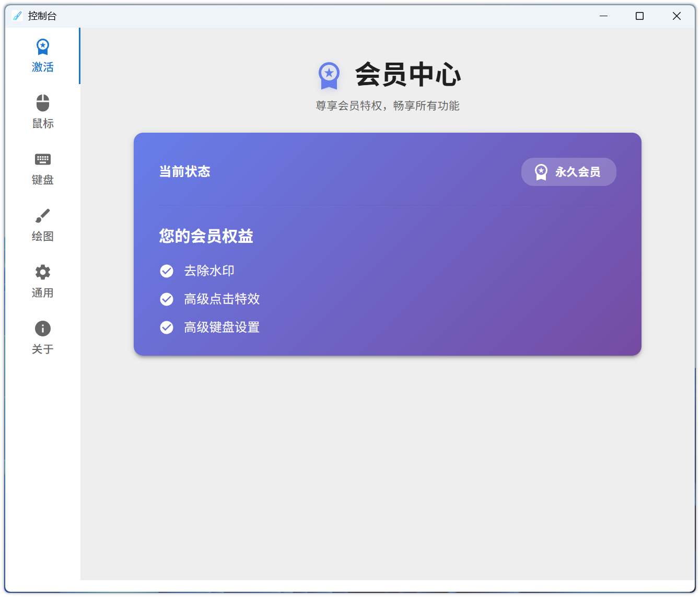Viewport: 700px width, 597px height.
Task: Select the 激活 ribbon badge icon in sidebar
Action: [42, 48]
